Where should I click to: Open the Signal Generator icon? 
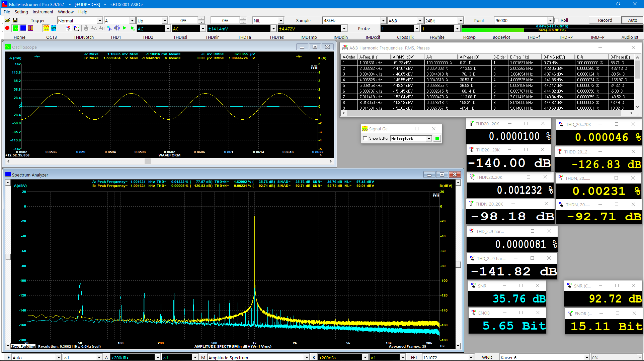pyautogui.click(x=46, y=28)
